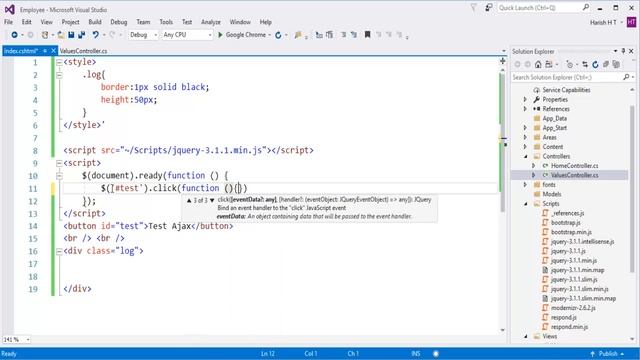Collapse the script block on line 9
640x360 pixels.
tap(59, 163)
